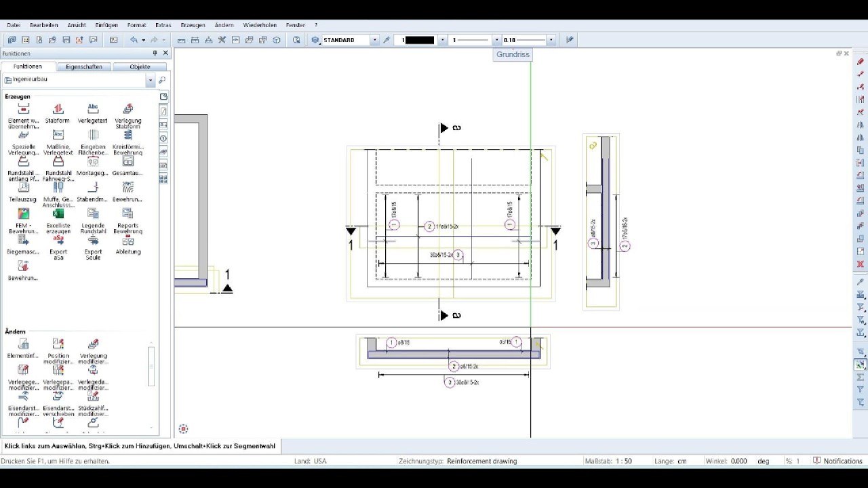Switch to the Eigenschaften tab
This screenshot has height=488, width=868.
pos(83,66)
